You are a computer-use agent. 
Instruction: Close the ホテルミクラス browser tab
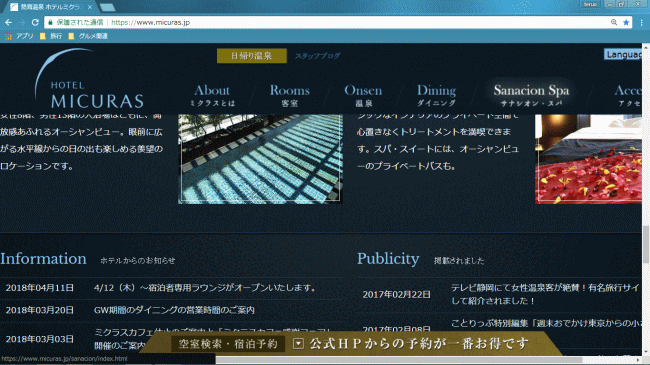[x=90, y=7]
